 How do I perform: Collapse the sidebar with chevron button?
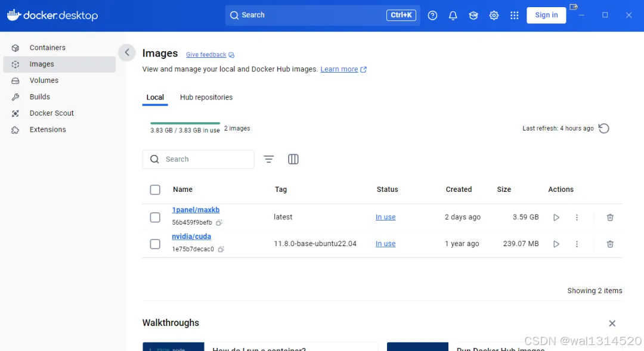click(x=127, y=52)
